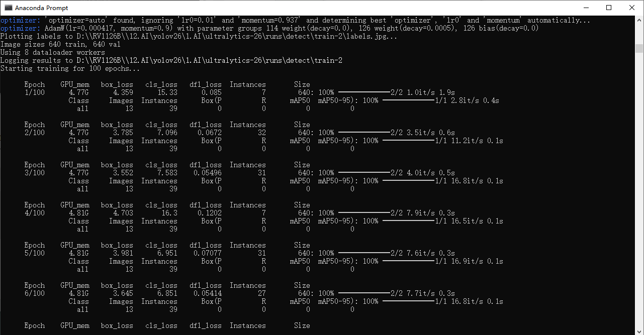
Task: Click the "Plotting labels to" output line
Action: tap(199, 37)
